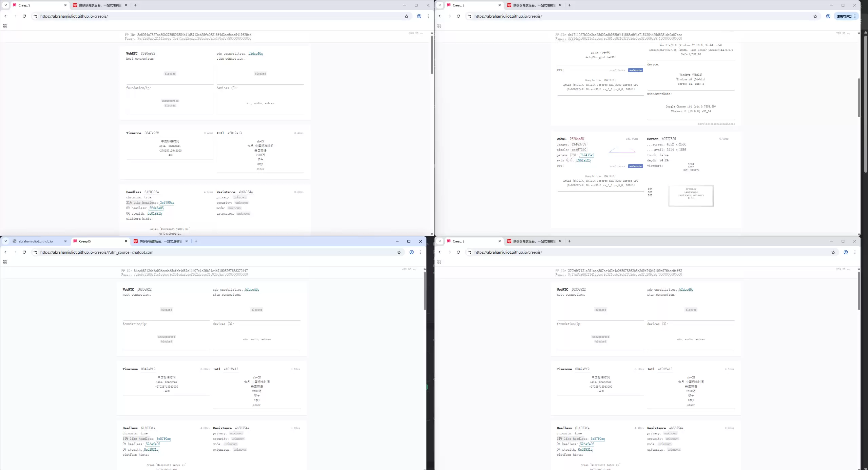Open site information beside the utm_source=chatgpt.com address

point(35,252)
